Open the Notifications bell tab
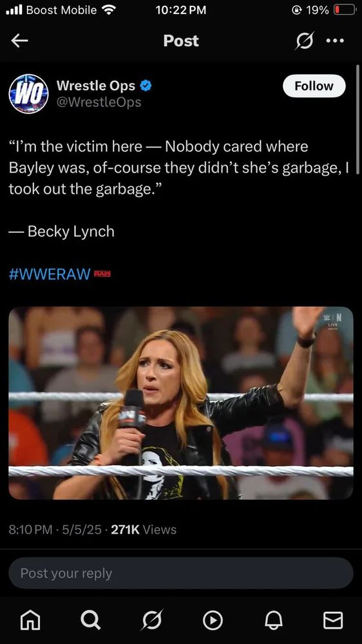Image resolution: width=362 pixels, height=644 pixels. click(x=273, y=620)
